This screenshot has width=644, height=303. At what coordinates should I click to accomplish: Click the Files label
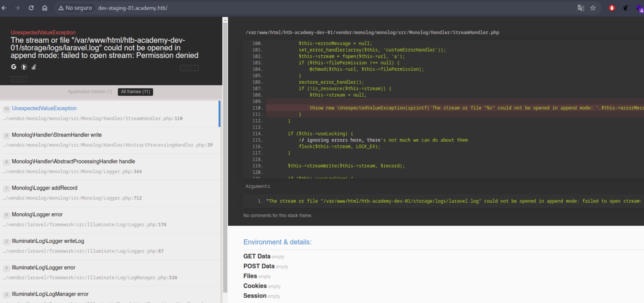click(x=250, y=276)
